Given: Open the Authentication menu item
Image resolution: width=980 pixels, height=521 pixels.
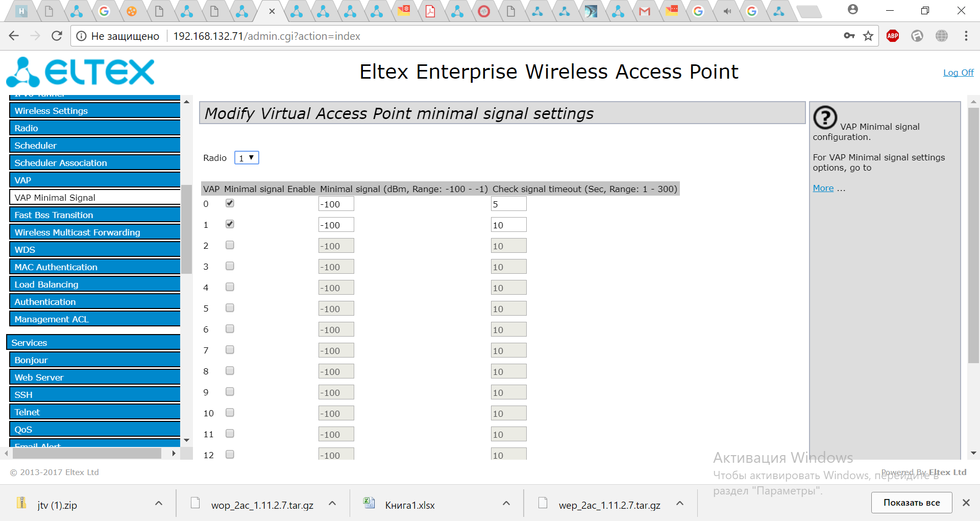Looking at the screenshot, I should coord(95,302).
